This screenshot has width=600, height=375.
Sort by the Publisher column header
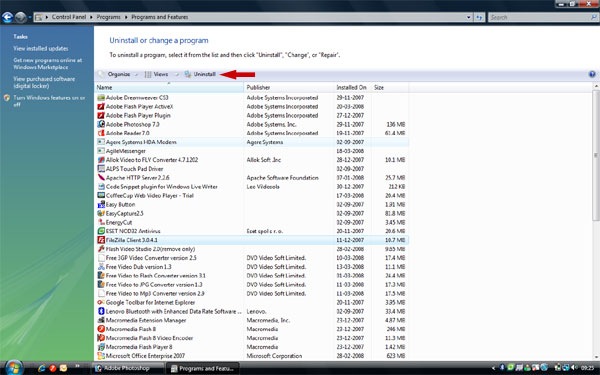289,87
